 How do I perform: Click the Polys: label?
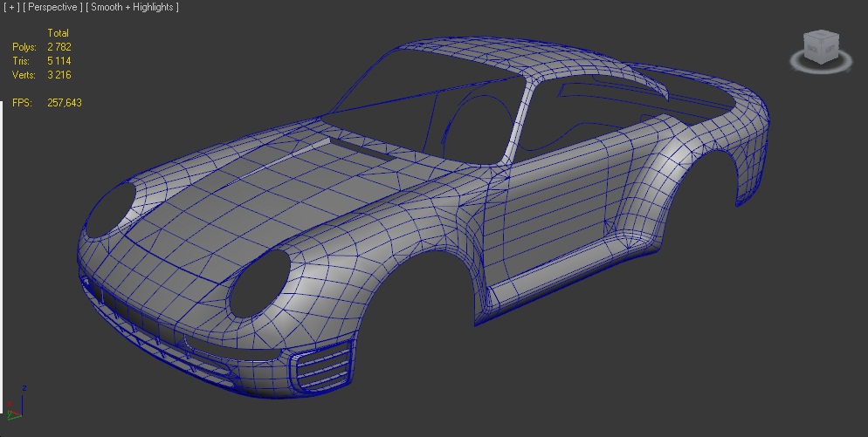click(x=24, y=47)
